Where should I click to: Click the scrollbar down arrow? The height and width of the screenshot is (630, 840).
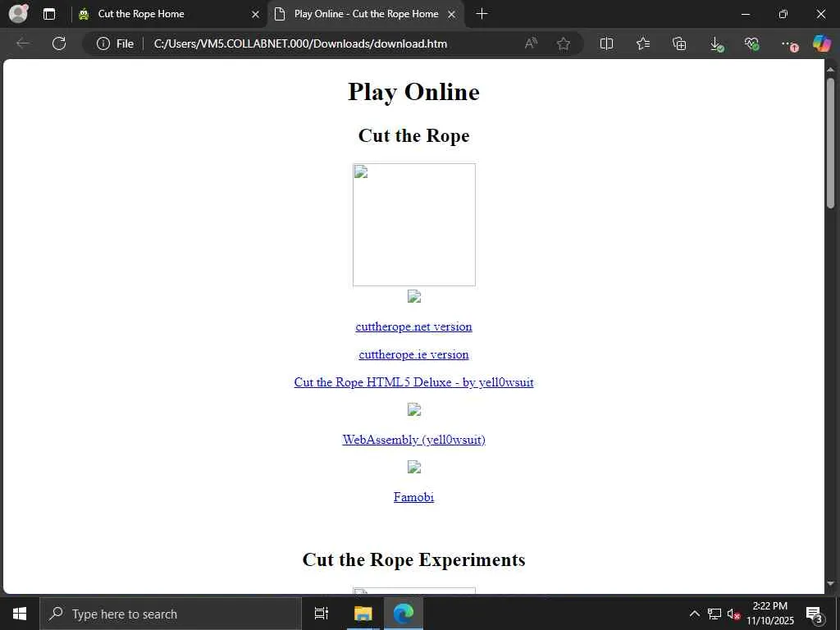(830, 584)
